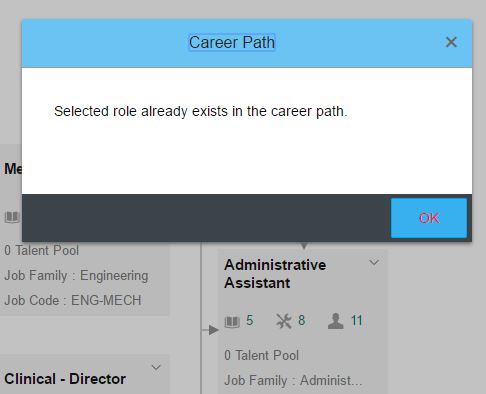Select the count 11 next to person icon

357,320
